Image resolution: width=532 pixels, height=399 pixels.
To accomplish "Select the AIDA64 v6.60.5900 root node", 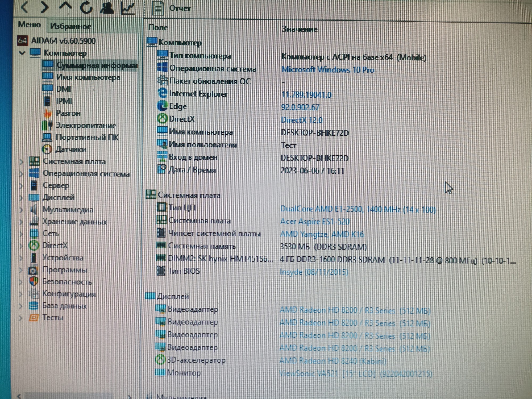I will point(56,40).
